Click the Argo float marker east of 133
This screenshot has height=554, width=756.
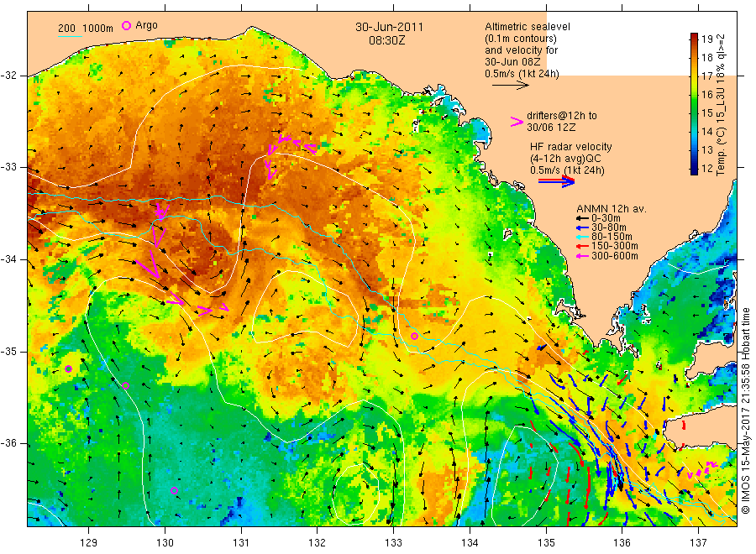[414, 336]
